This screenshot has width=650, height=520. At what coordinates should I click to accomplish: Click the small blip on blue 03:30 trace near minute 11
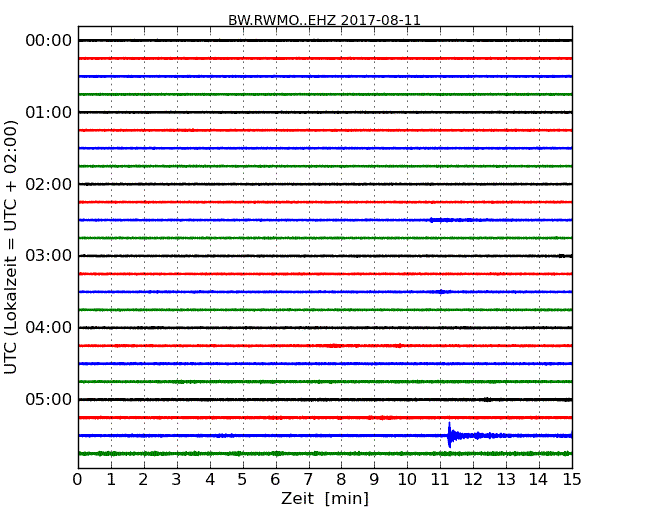pos(442,292)
